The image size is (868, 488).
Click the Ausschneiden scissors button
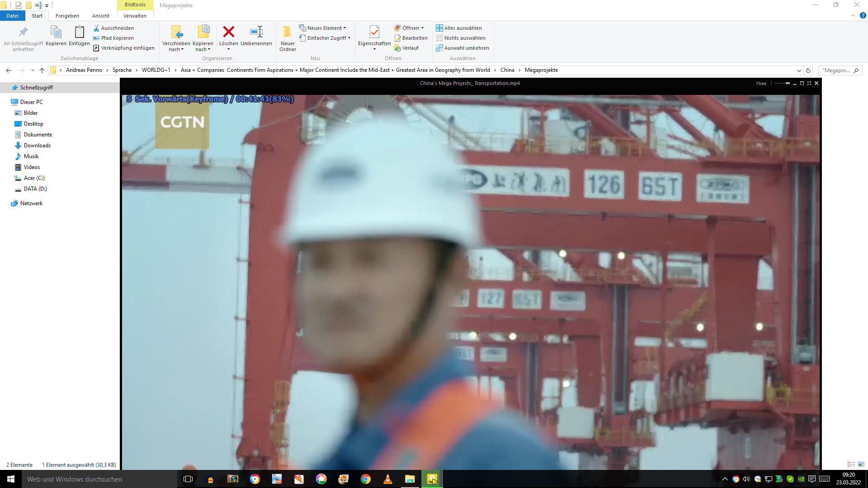point(113,28)
